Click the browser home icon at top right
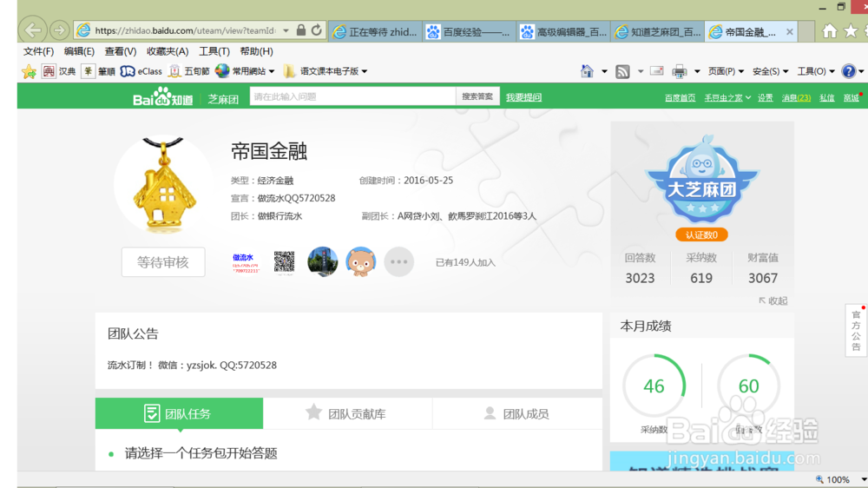This screenshot has height=488, width=868. coord(829,31)
